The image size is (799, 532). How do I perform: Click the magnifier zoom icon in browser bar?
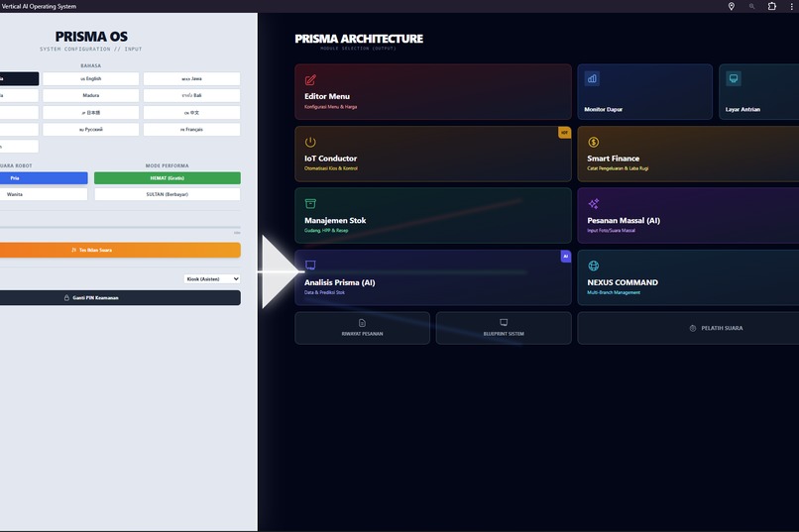[x=751, y=6]
